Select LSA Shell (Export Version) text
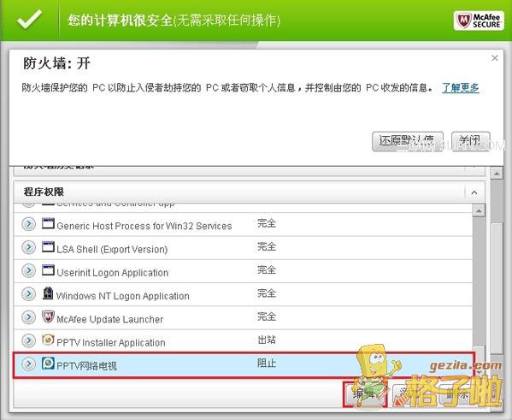 (112, 250)
